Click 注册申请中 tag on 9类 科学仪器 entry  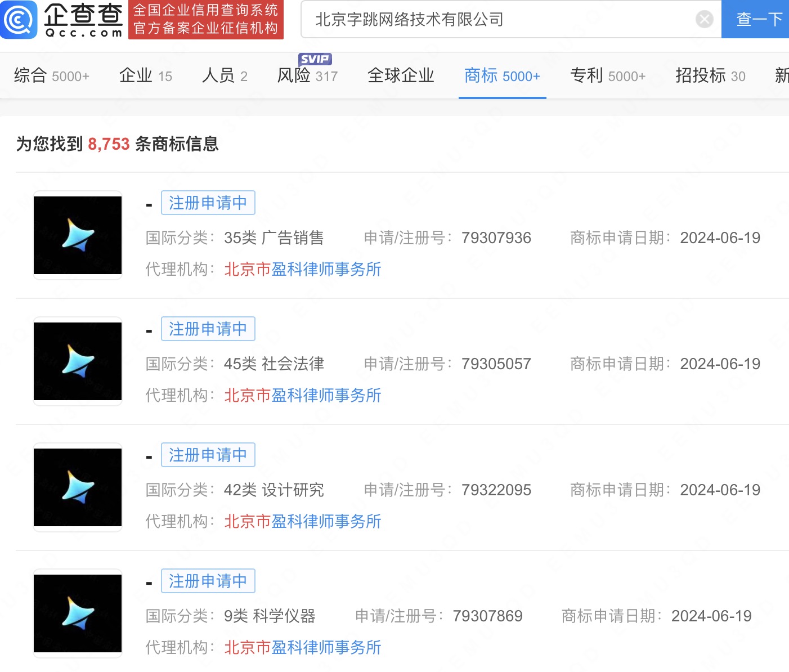click(x=208, y=581)
